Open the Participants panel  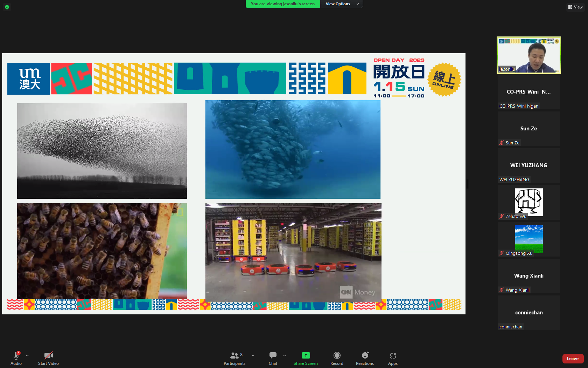[234, 358]
